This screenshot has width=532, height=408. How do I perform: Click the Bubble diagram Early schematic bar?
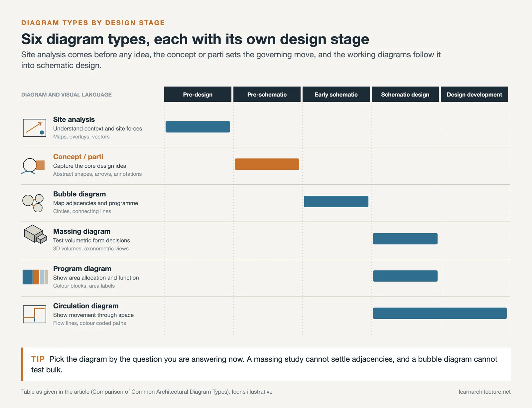coord(336,201)
